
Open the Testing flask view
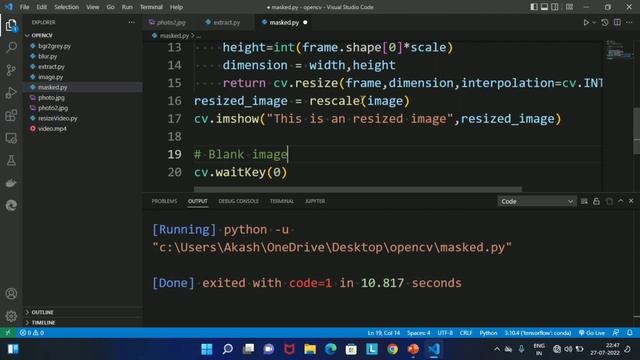click(x=11, y=160)
